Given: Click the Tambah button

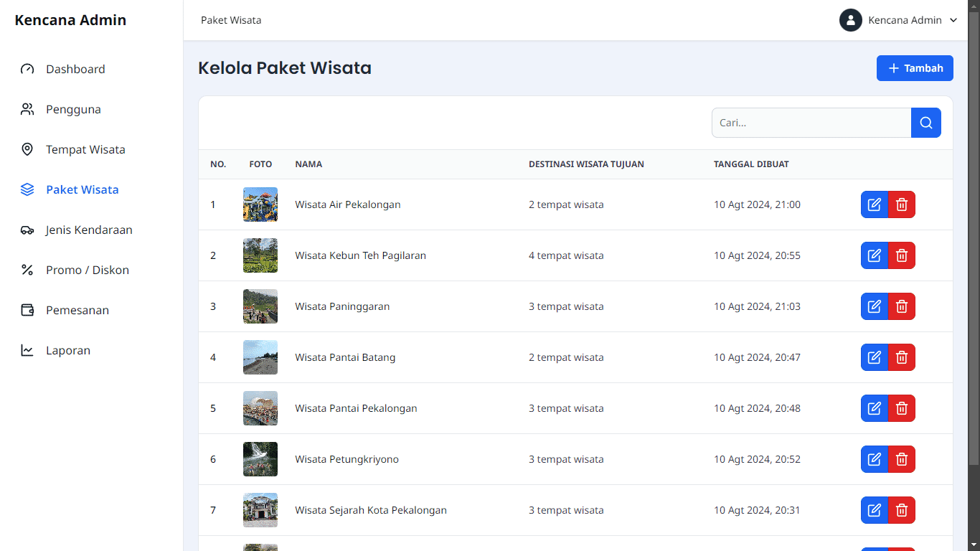Looking at the screenshot, I should click(x=915, y=68).
